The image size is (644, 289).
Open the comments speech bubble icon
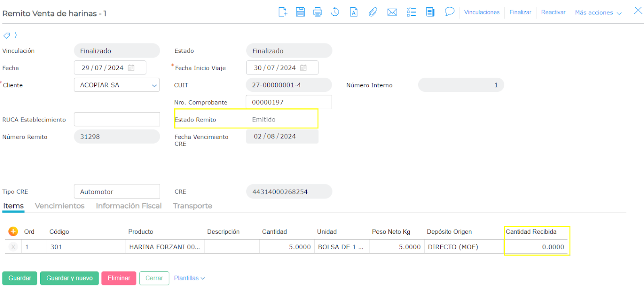[450, 12]
